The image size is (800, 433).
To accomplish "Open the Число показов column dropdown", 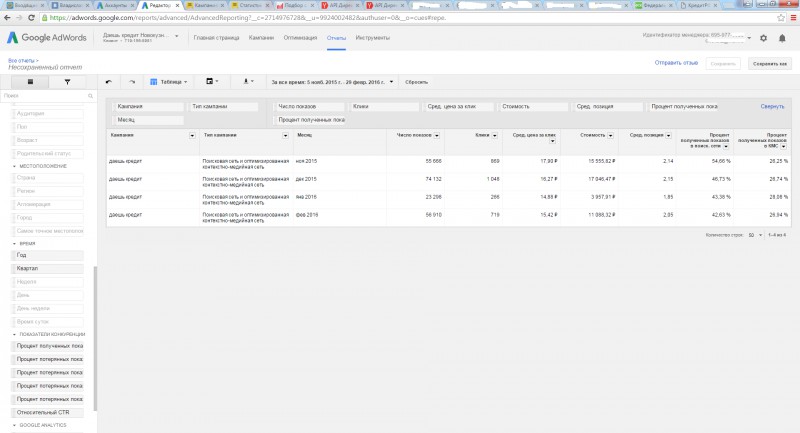I will coord(437,136).
